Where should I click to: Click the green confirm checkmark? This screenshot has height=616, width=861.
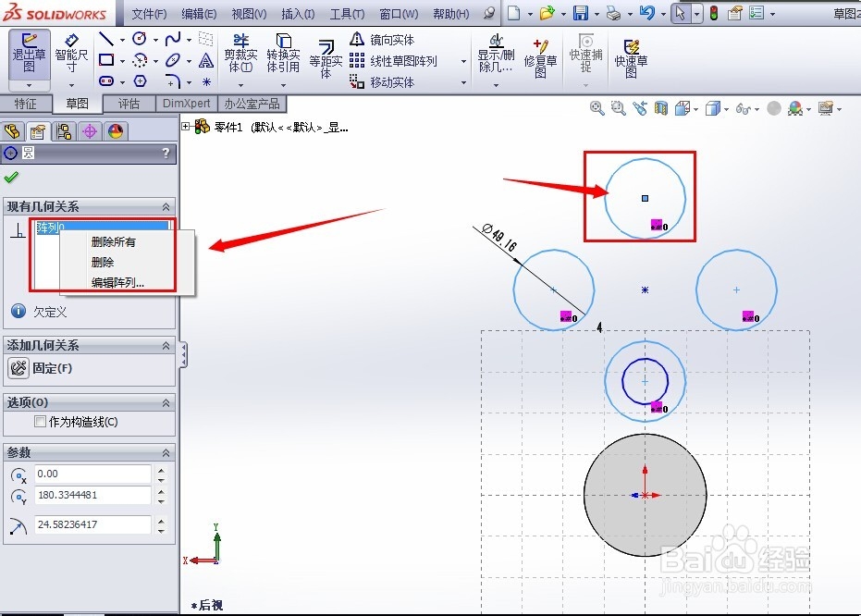(11, 176)
